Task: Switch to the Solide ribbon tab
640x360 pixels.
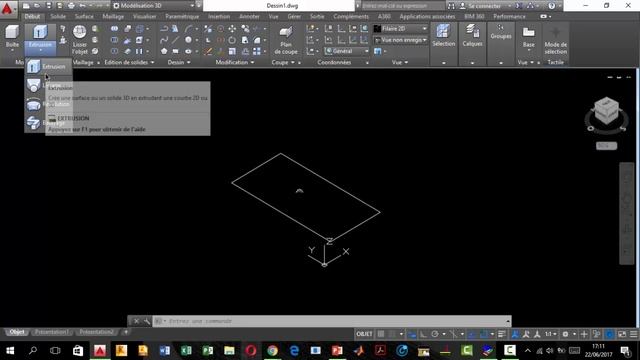Action: [58, 16]
